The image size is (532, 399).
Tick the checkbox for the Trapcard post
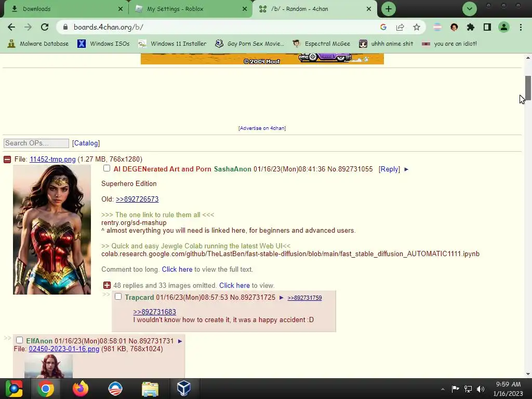click(x=118, y=297)
